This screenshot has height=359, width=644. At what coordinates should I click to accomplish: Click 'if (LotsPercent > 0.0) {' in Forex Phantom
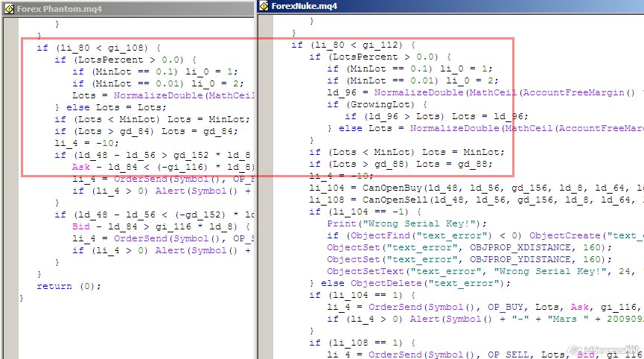pyautogui.click(x=126, y=60)
